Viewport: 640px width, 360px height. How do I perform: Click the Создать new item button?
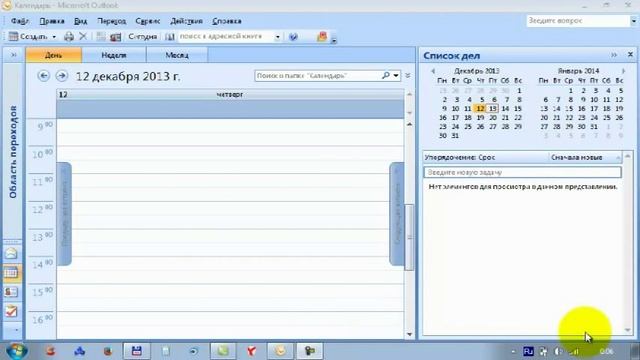point(29,37)
